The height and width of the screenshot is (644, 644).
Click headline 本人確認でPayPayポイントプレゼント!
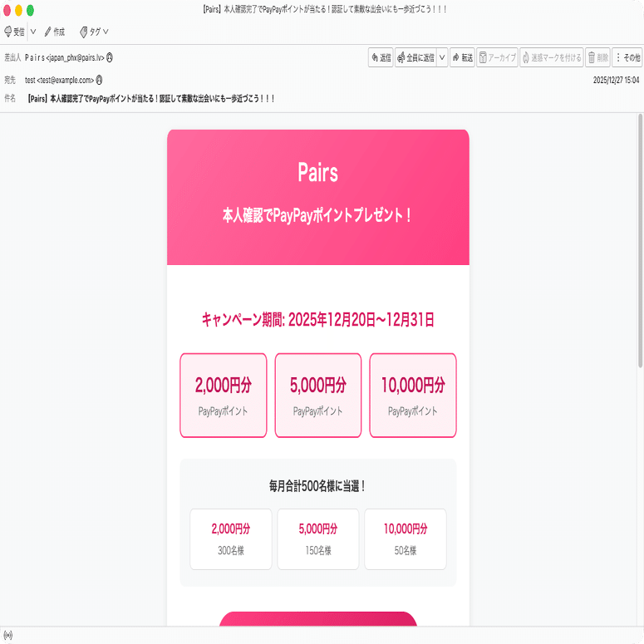click(317, 215)
